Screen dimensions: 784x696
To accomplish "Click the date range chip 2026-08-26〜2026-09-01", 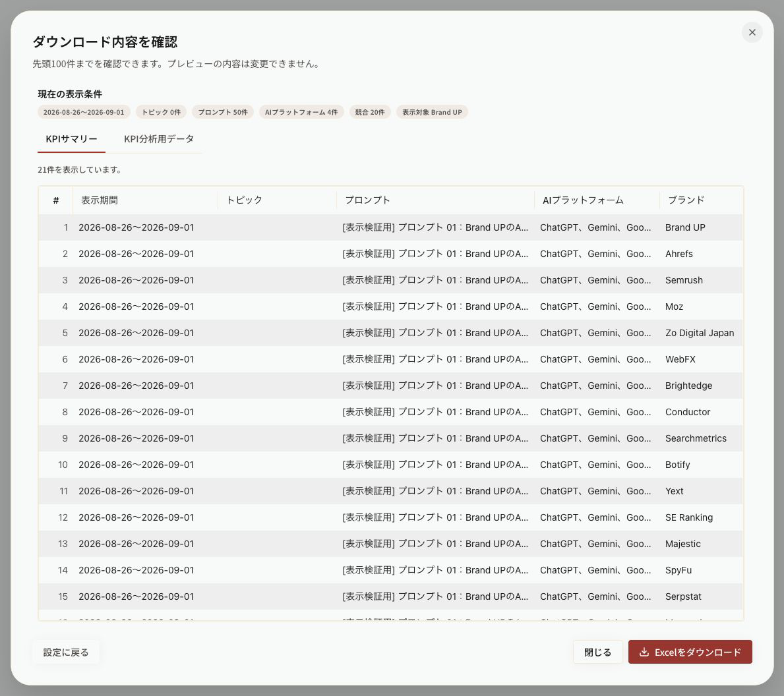I will [84, 112].
